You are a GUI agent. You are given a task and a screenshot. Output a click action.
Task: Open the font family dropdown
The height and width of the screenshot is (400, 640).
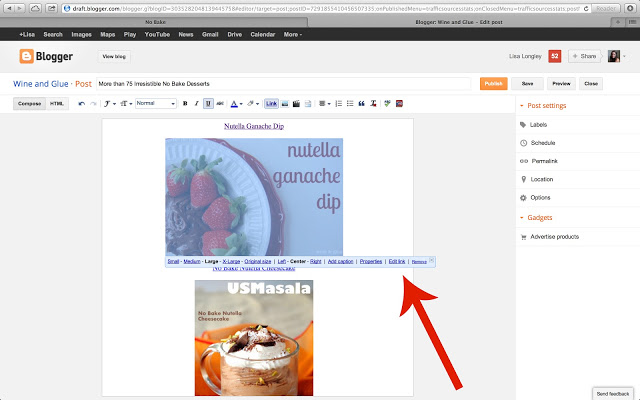click(x=109, y=104)
